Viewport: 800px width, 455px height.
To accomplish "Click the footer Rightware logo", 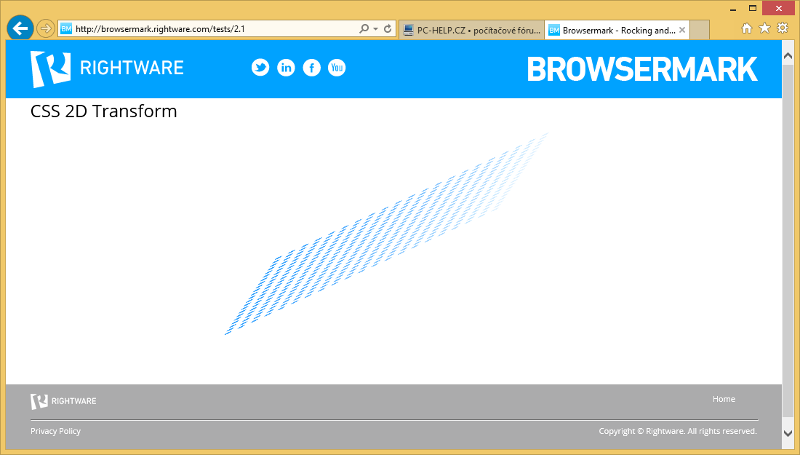I will (63, 401).
